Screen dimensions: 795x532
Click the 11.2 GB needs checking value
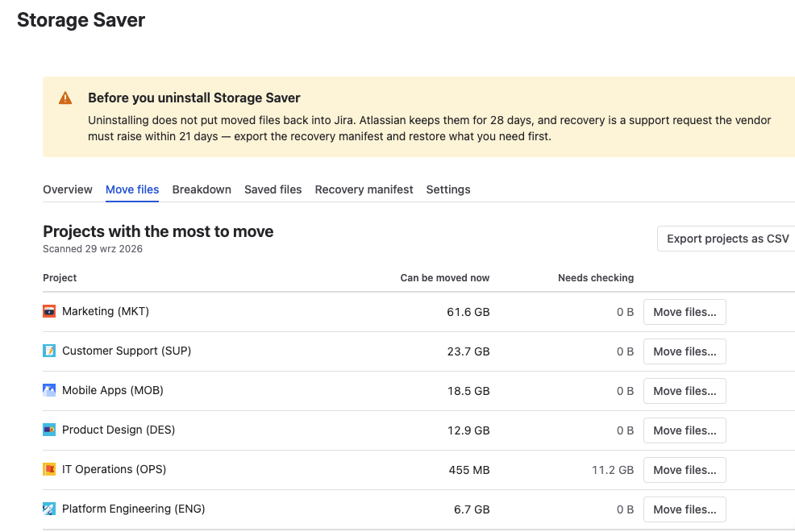pos(613,470)
